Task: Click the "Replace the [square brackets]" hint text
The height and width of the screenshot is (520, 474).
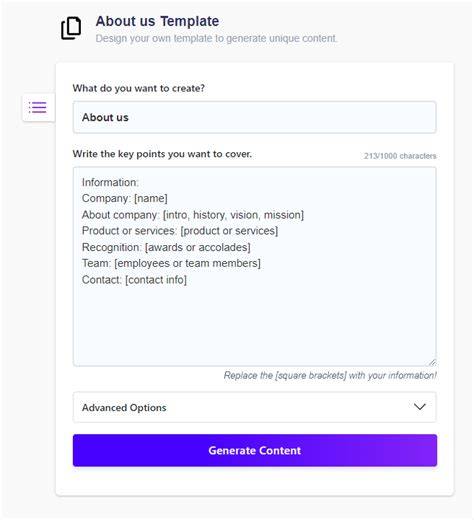Action: [x=330, y=376]
